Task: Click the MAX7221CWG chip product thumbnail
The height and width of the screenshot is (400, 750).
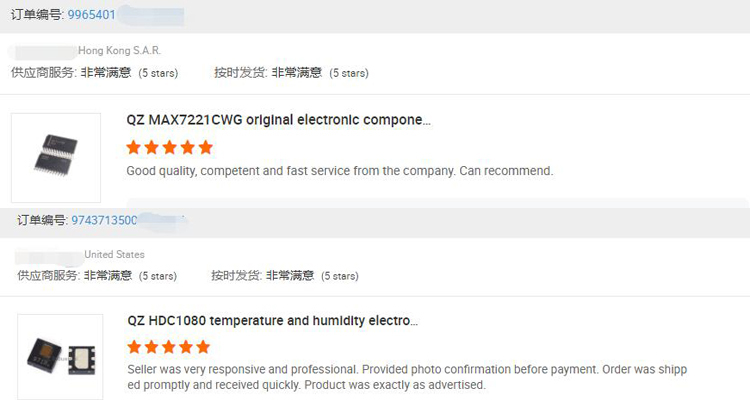Action: [56, 157]
